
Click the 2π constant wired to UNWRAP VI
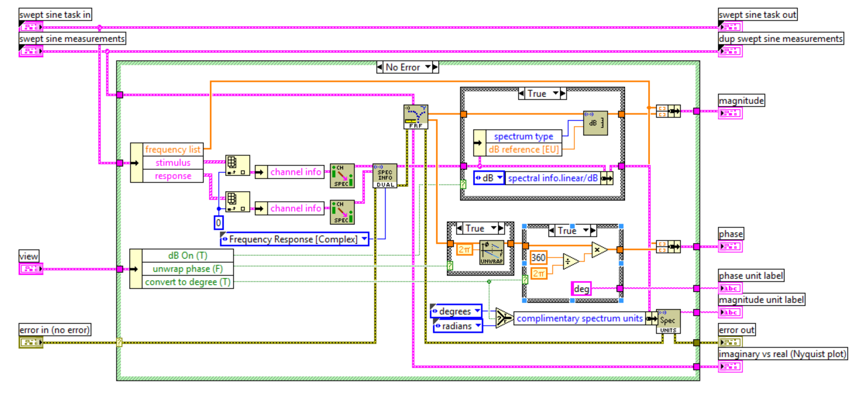(464, 249)
